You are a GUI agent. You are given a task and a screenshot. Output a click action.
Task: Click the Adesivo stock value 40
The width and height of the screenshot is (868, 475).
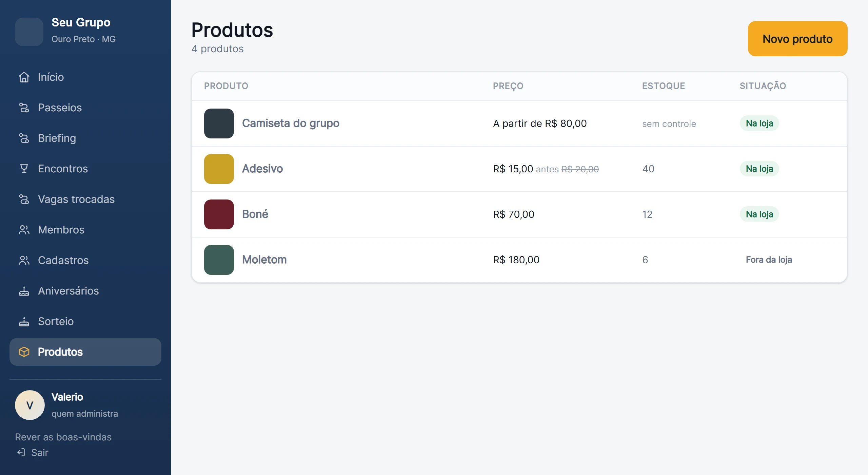click(x=648, y=169)
